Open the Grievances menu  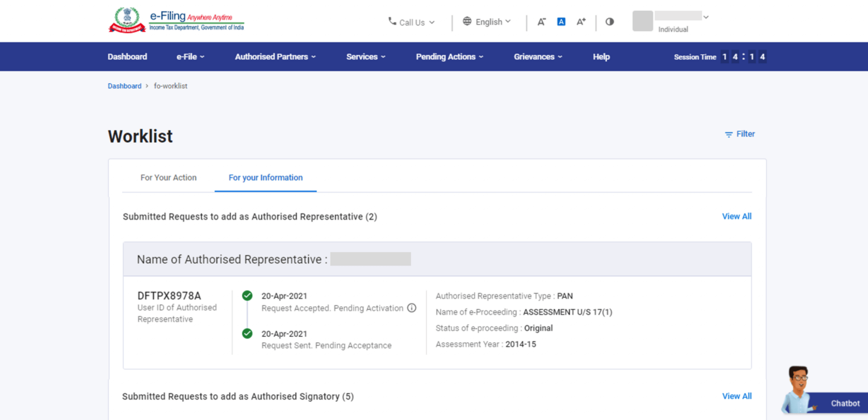point(538,57)
